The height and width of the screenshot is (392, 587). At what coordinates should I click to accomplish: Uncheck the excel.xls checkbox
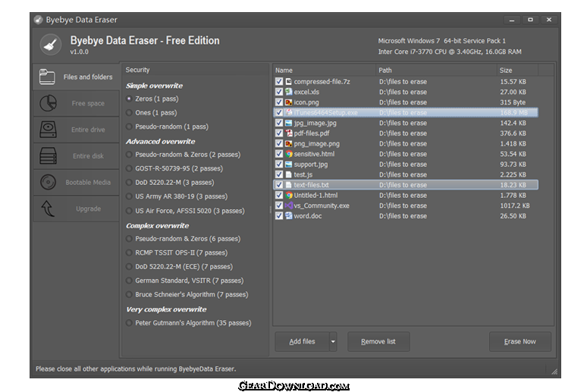click(x=279, y=92)
